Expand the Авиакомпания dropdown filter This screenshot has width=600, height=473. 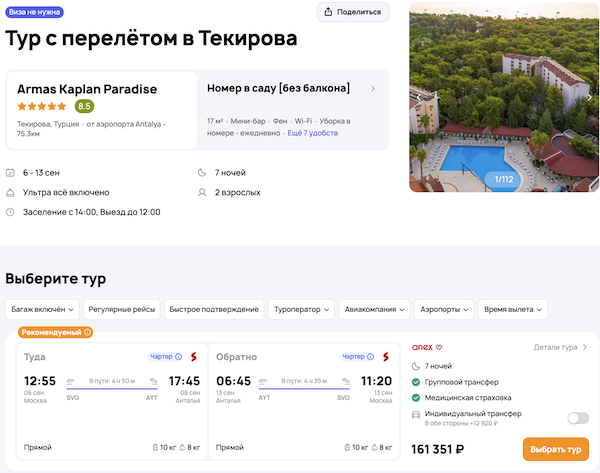point(375,310)
